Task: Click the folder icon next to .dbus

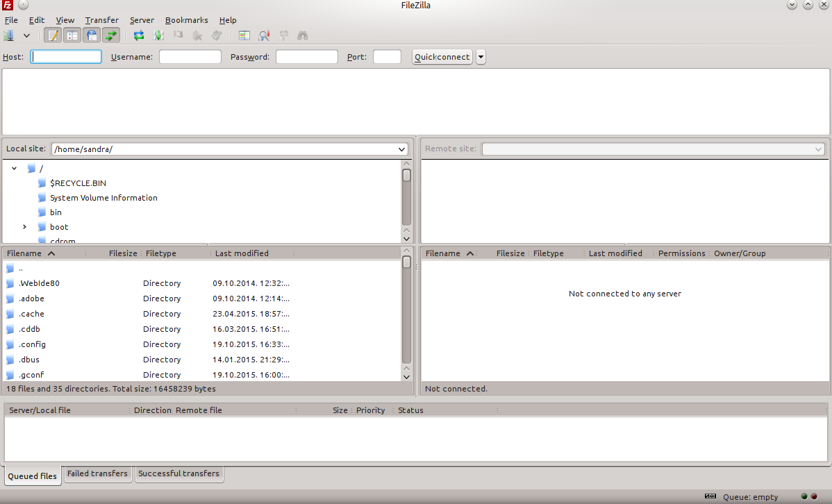Action: [x=10, y=360]
